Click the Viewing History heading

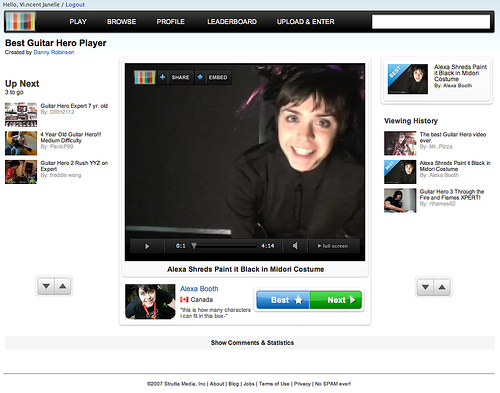411,121
